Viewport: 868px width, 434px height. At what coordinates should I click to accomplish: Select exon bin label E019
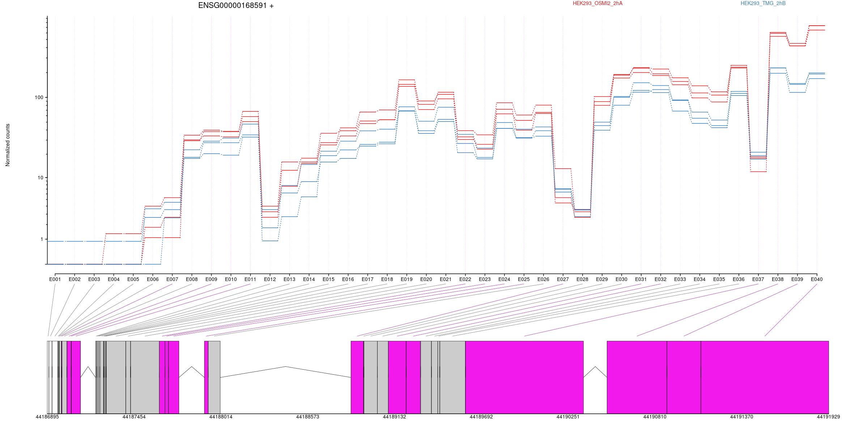pos(407,279)
